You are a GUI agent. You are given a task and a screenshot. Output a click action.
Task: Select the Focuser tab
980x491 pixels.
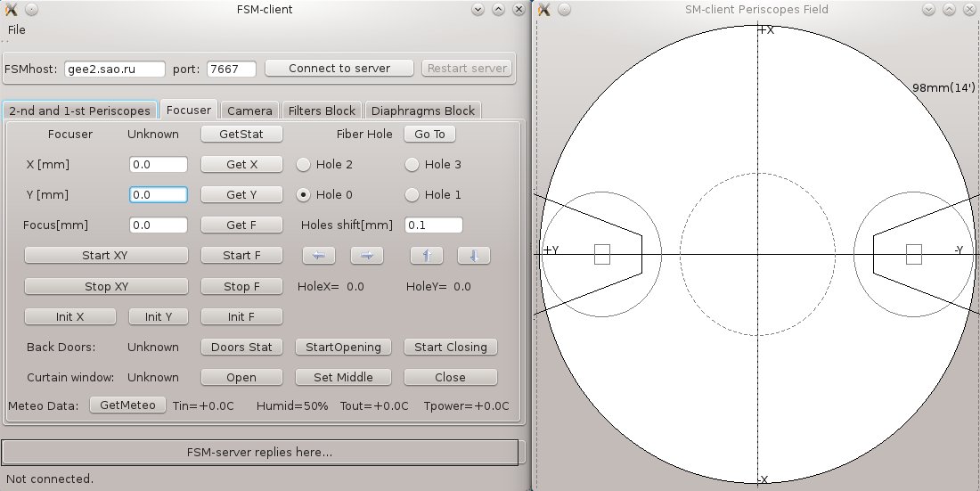pyautogui.click(x=188, y=110)
